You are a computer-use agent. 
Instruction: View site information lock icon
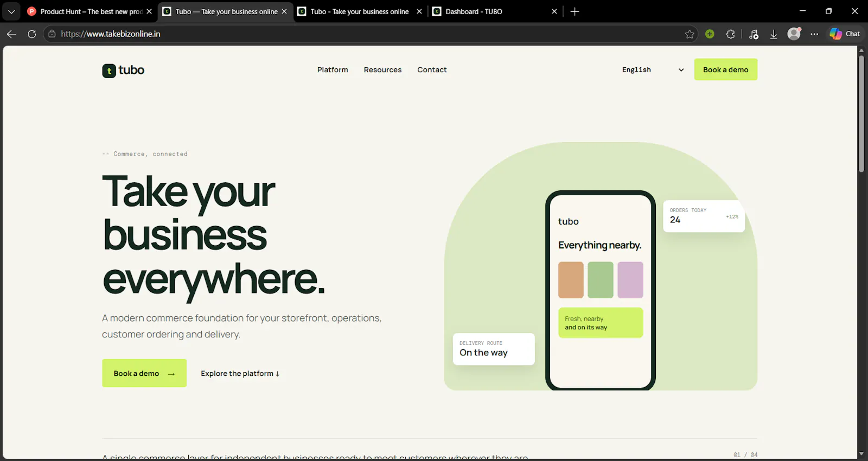tap(52, 34)
